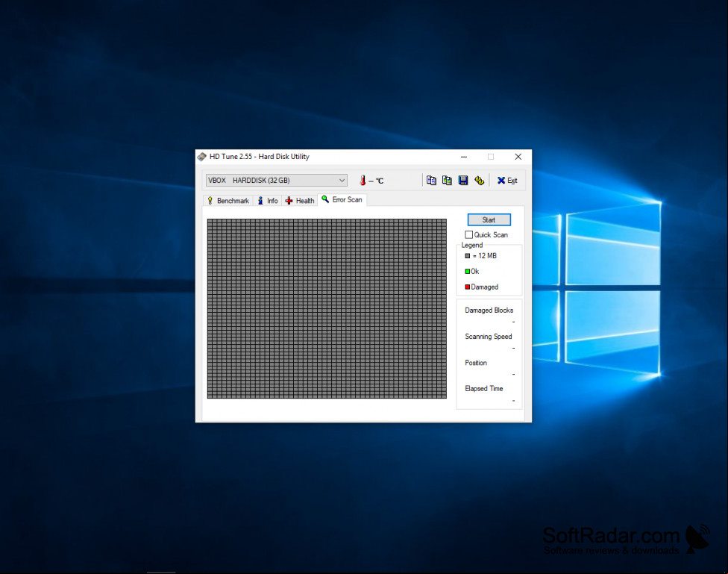Click the copy text to clipboard icon

(431, 181)
